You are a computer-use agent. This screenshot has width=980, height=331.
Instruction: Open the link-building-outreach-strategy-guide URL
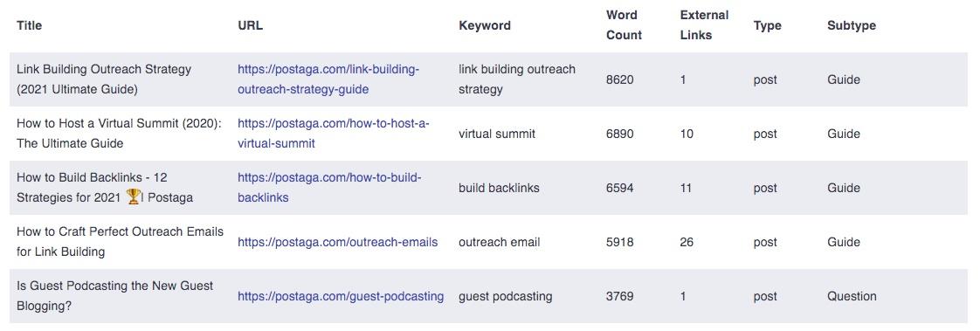[328, 79]
